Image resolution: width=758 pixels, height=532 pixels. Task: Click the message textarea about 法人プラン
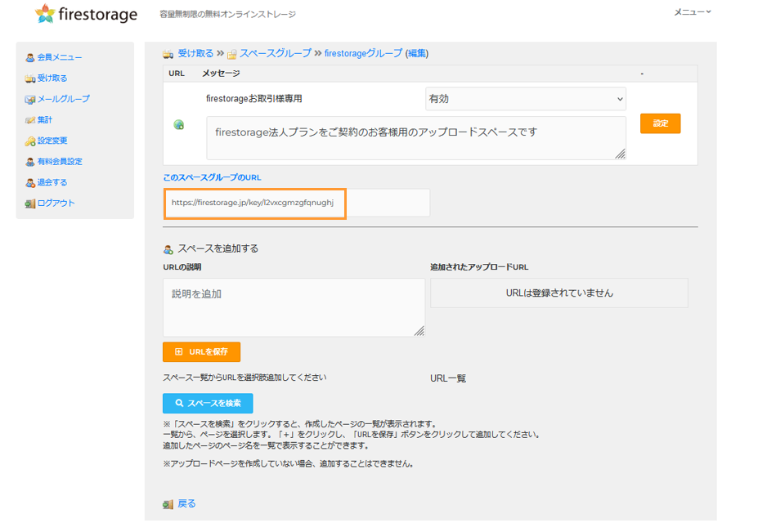coord(415,138)
